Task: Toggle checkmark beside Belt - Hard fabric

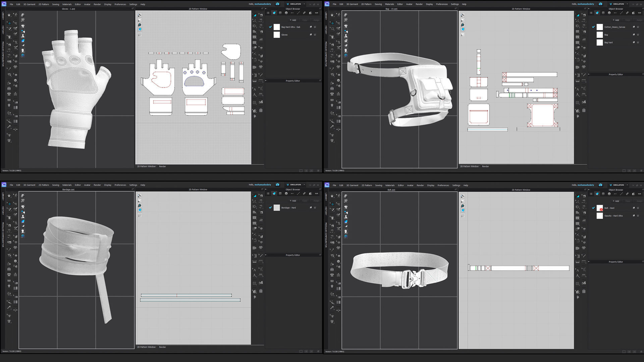Action: point(593,208)
